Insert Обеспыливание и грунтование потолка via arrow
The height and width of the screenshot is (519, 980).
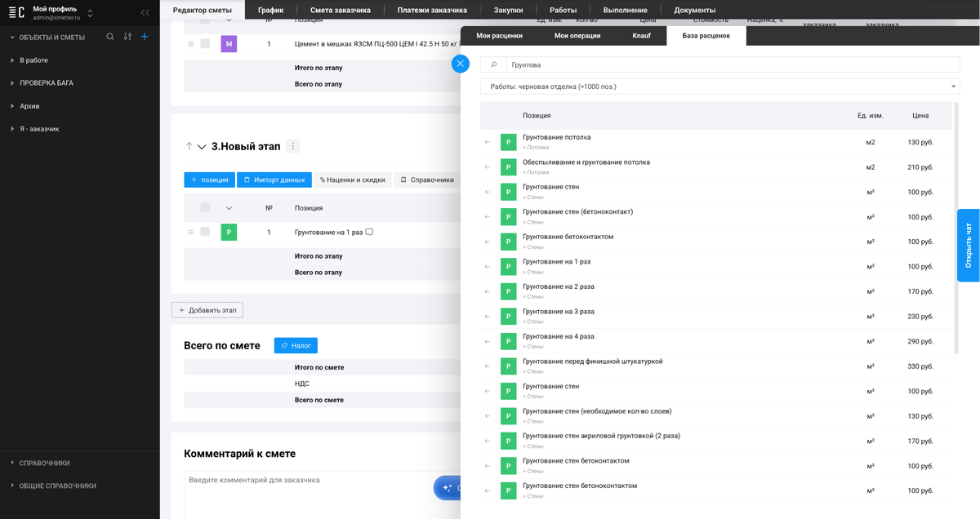pos(488,166)
